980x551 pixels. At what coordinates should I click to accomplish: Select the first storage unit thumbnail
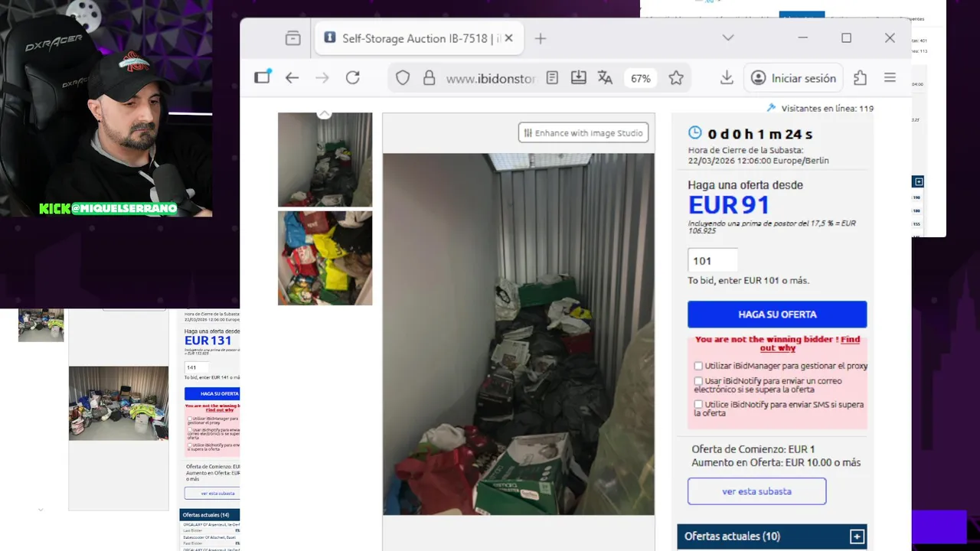(325, 160)
